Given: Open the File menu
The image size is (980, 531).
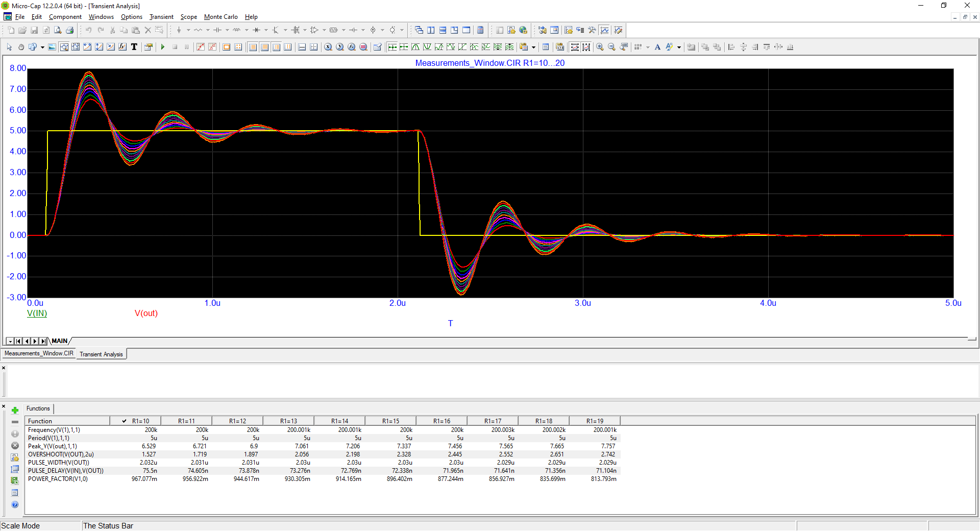Looking at the screenshot, I should [20, 17].
